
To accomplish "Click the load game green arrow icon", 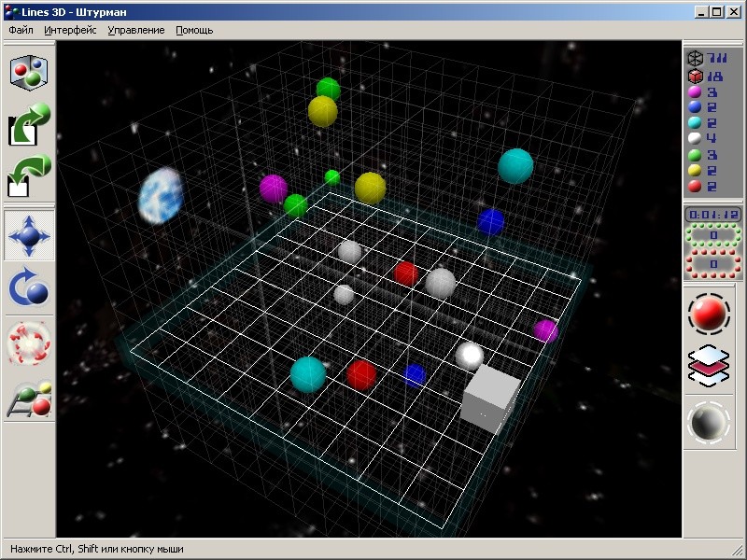I will click(x=29, y=124).
